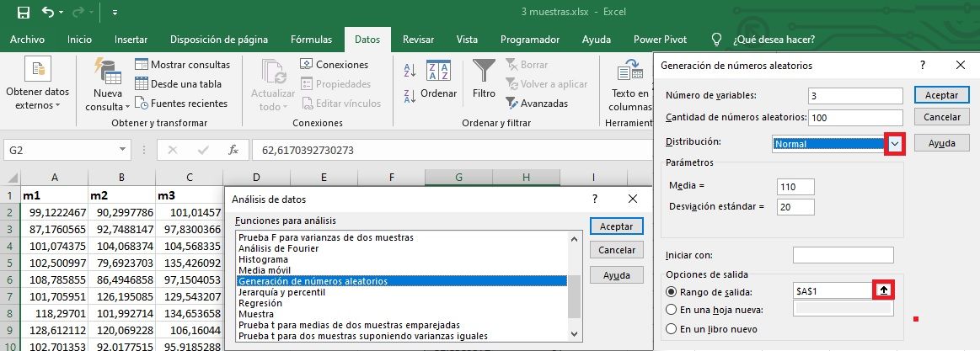
Task: Select Regresión in the functions list
Action: pyautogui.click(x=260, y=303)
